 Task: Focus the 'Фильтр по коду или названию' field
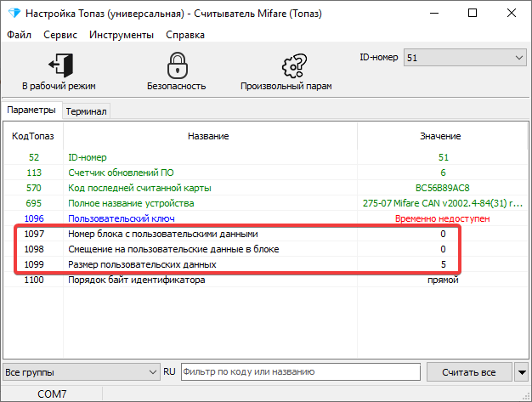tap(301, 371)
